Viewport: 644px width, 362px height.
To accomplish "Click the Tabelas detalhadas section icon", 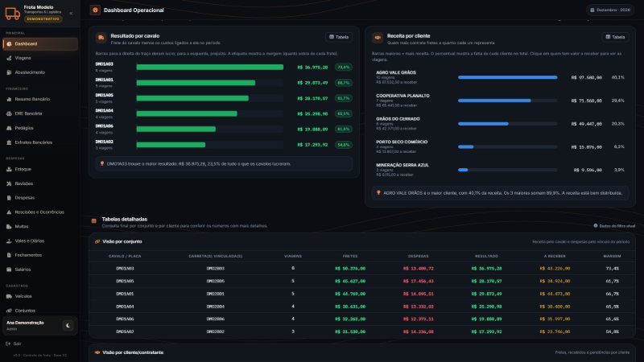I will tap(94, 220).
